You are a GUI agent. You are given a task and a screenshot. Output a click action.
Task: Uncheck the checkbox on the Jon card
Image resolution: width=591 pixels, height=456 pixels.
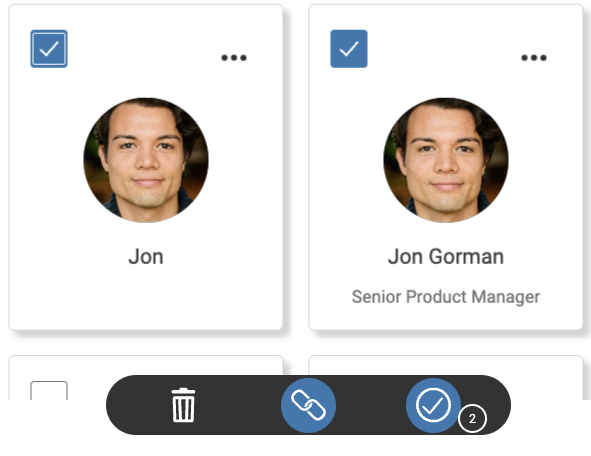49,49
